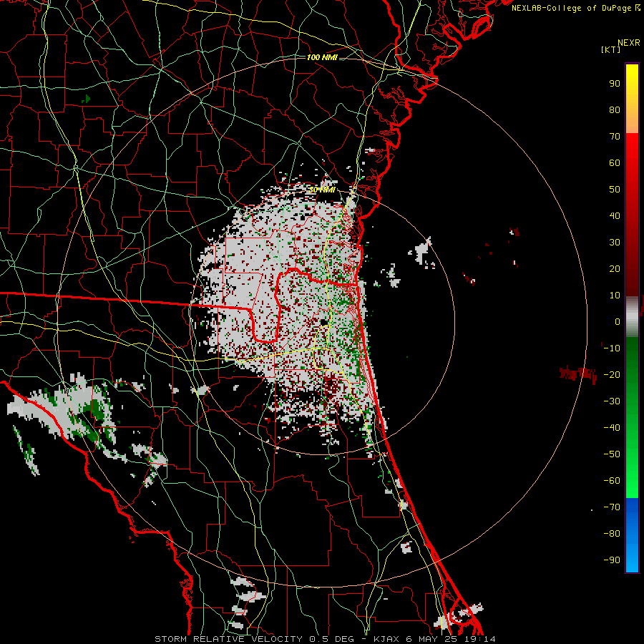The width and height of the screenshot is (644, 644).
Task: Click the positive 40 scale value
Action: pos(615,215)
